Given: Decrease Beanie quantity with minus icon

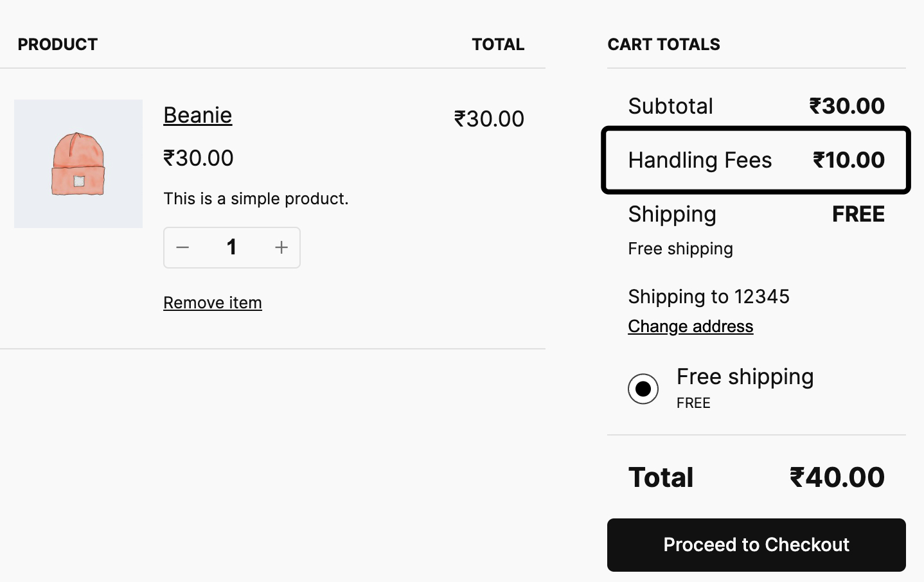Looking at the screenshot, I should pyautogui.click(x=182, y=247).
